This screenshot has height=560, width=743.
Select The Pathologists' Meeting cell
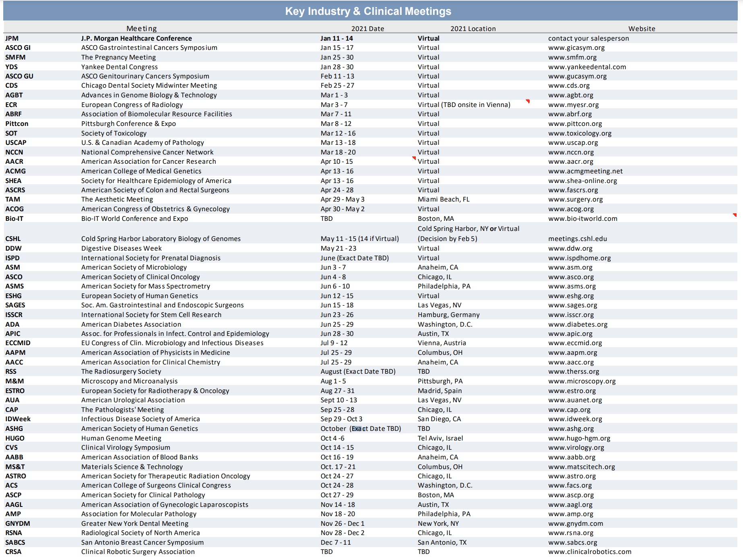[x=122, y=410]
